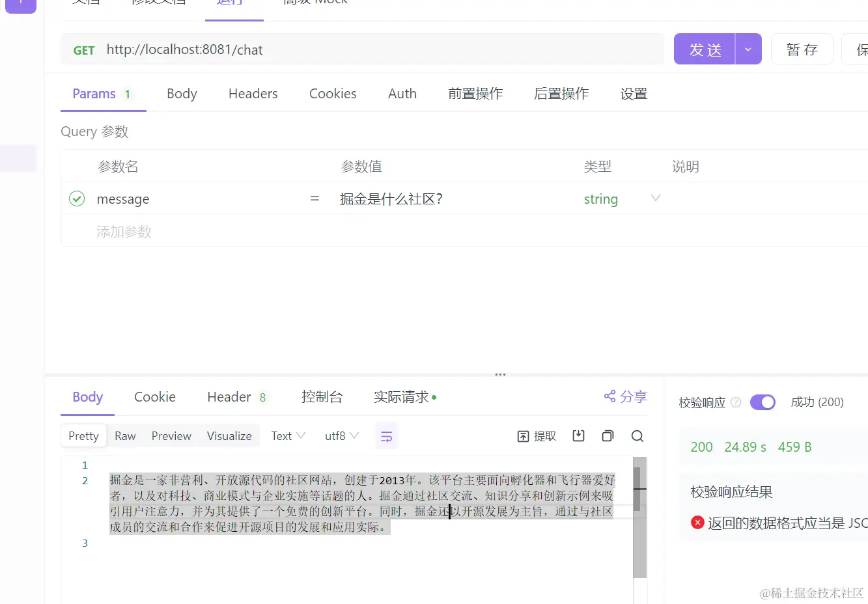Click the 459 B response size
The width and height of the screenshot is (868, 604).
[794, 447]
